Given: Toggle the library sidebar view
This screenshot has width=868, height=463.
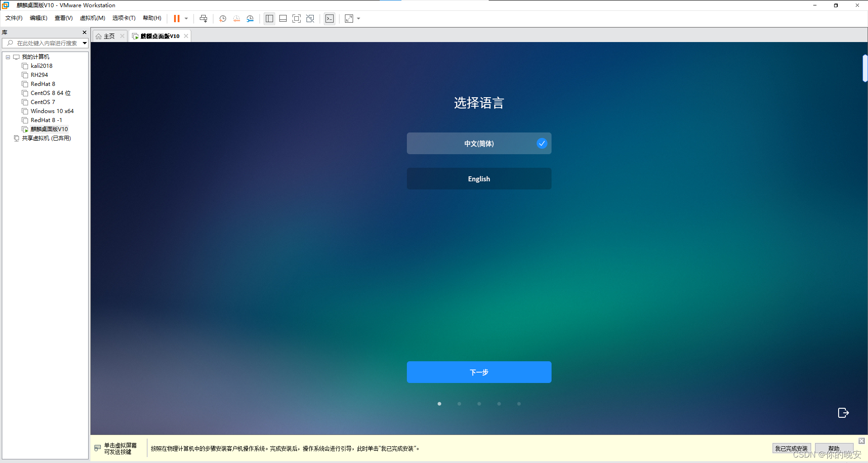Looking at the screenshot, I should click(269, 19).
